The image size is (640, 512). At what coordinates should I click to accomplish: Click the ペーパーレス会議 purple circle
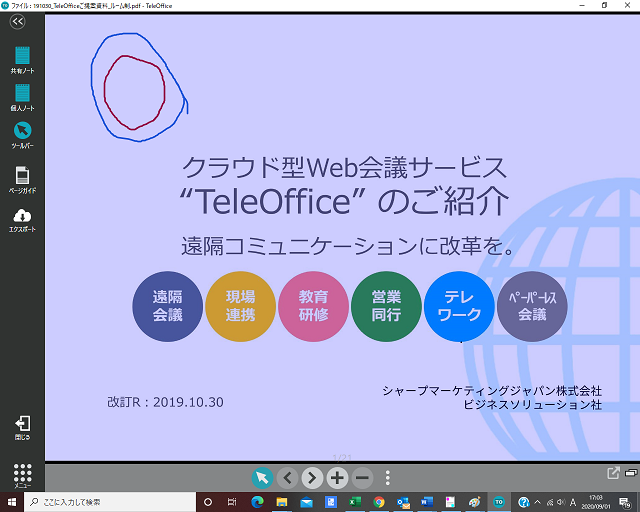532,306
